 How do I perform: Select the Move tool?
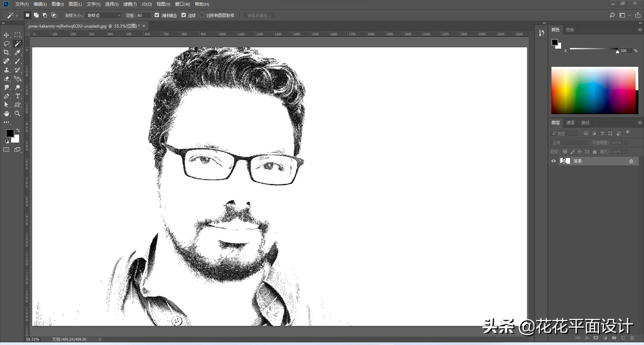point(6,35)
